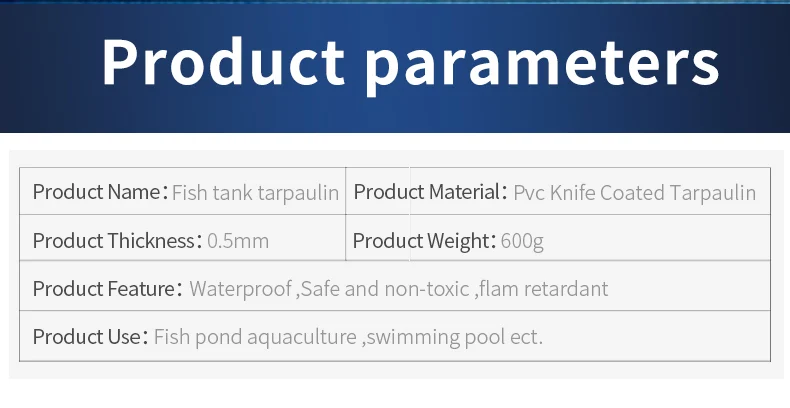790x408 pixels.
Task: Click the "0.5mm" thickness value
Action: click(238, 241)
